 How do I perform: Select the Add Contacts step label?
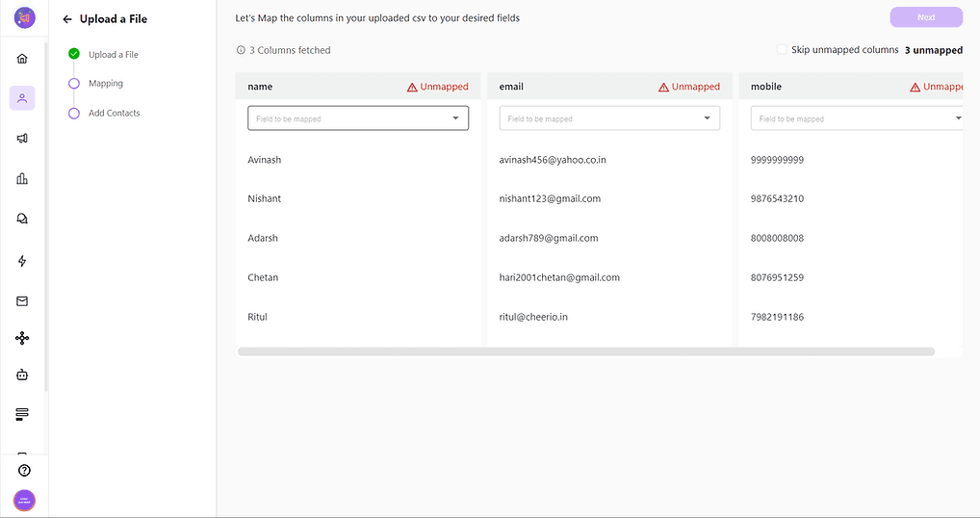pyautogui.click(x=115, y=113)
